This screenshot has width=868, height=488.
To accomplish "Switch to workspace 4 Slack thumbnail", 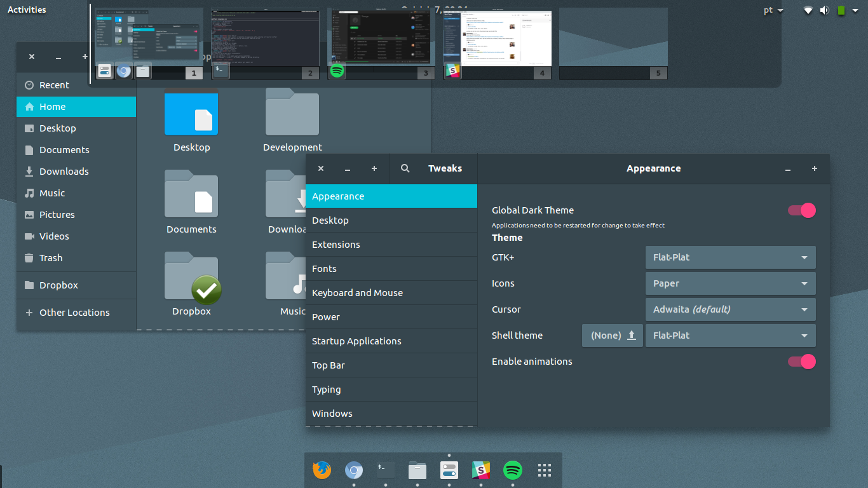I will (498, 43).
